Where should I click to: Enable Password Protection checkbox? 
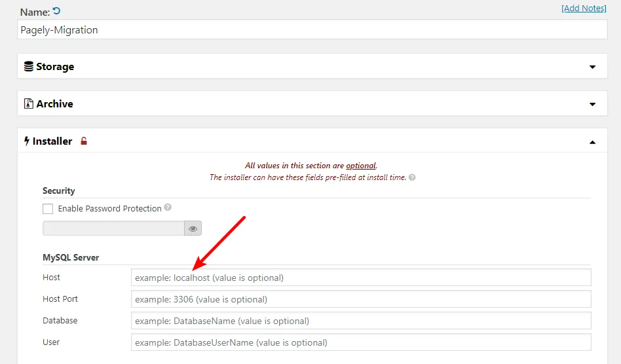[x=48, y=208]
